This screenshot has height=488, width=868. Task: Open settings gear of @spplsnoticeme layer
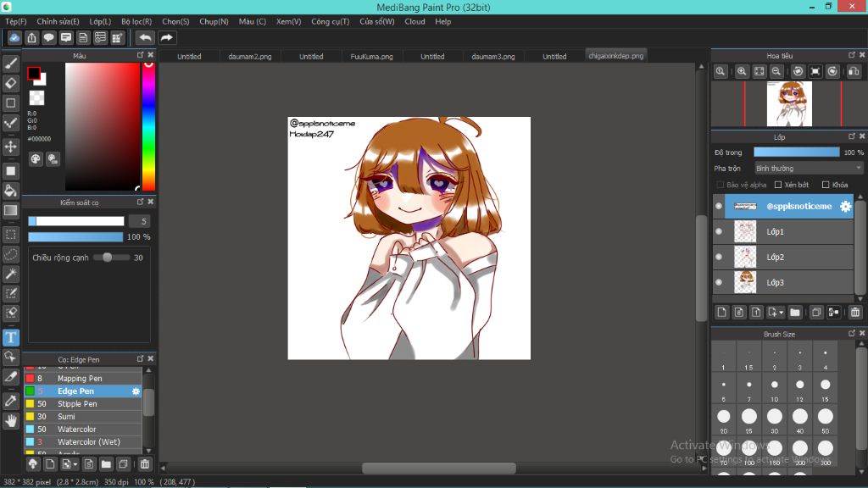[845, 207]
